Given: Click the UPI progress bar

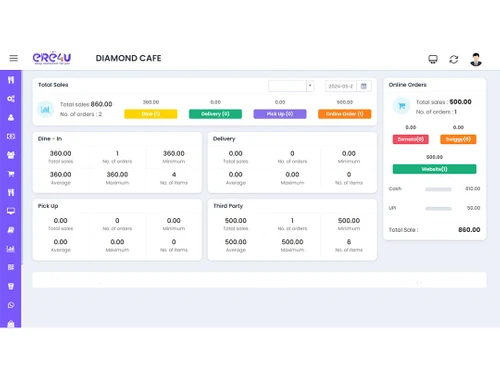Looking at the screenshot, I should tap(438, 209).
